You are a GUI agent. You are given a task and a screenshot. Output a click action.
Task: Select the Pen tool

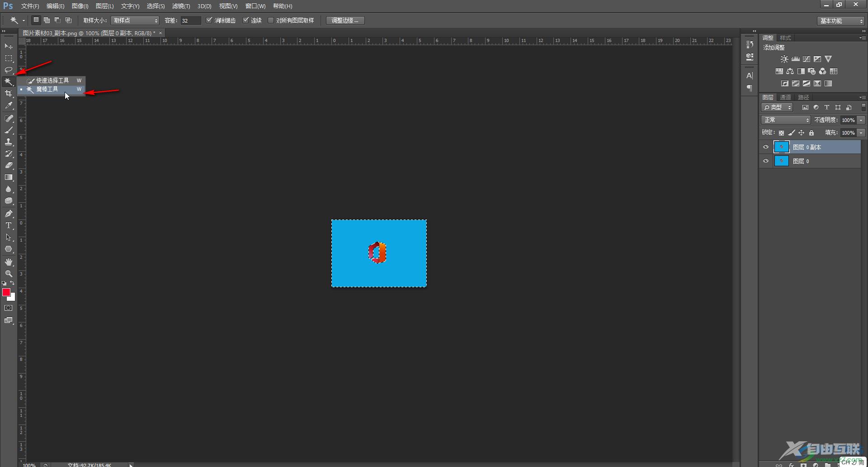(9, 214)
